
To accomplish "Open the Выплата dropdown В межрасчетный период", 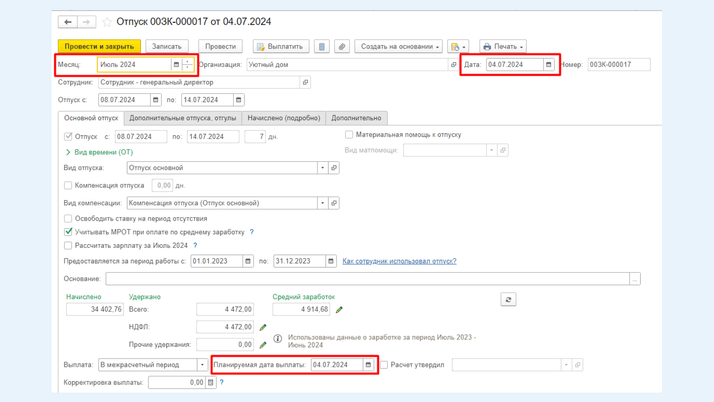I will [202, 365].
